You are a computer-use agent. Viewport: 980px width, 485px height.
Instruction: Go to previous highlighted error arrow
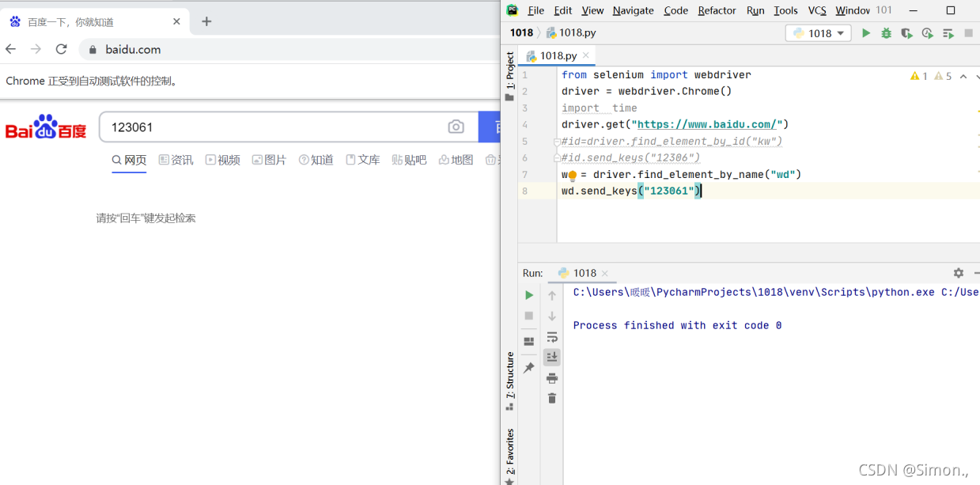click(963, 76)
